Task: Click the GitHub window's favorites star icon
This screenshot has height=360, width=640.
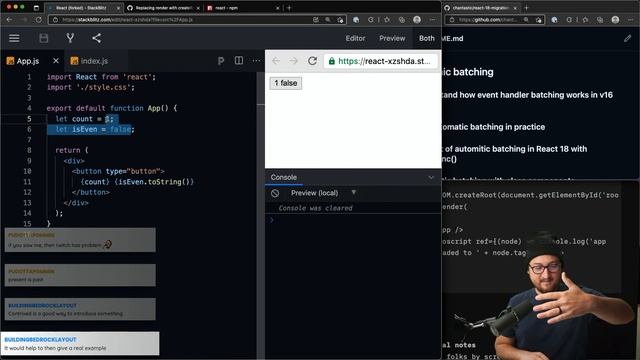Action: tap(585, 20)
